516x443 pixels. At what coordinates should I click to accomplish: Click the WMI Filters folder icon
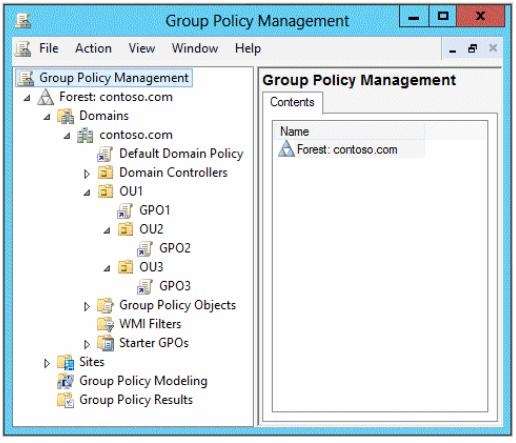point(105,324)
